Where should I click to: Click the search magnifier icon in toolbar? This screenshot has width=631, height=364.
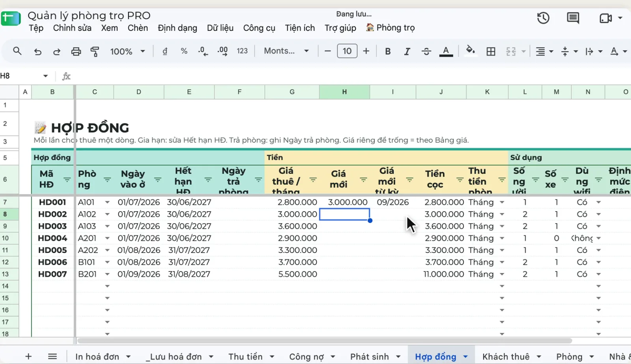pos(17,51)
